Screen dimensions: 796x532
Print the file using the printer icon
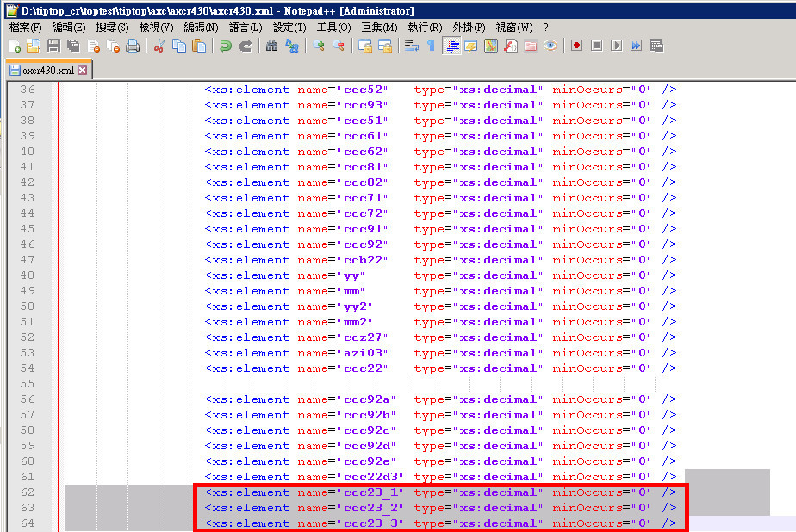pyautogui.click(x=133, y=46)
